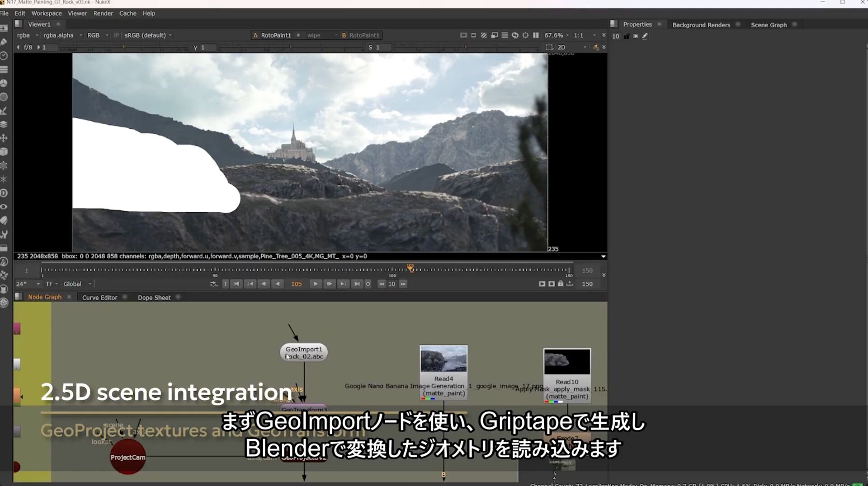The image size is (868, 486).
Task: Toggle the proxy mode icon in viewer toolbar
Action: pos(494,35)
